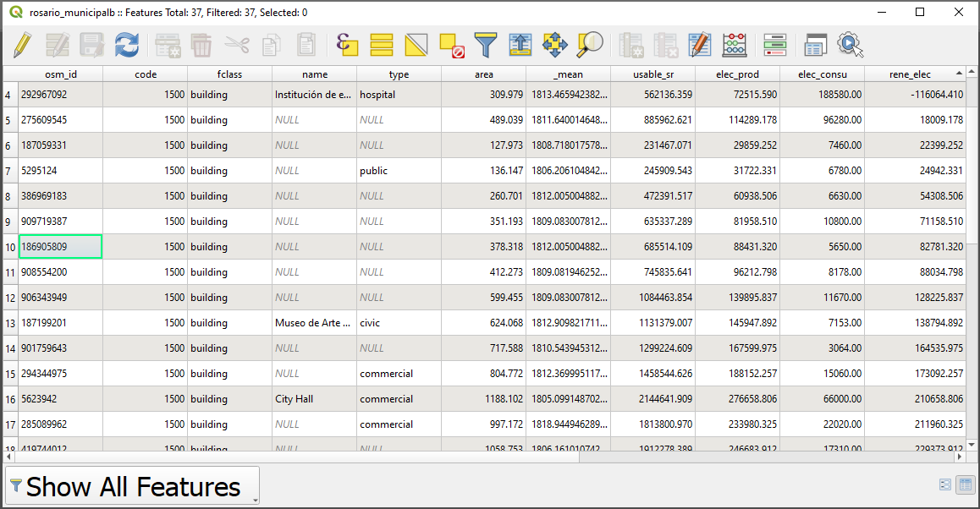Image resolution: width=980 pixels, height=509 pixels.
Task: Toggle editing mode with the pencil icon
Action: [x=23, y=45]
